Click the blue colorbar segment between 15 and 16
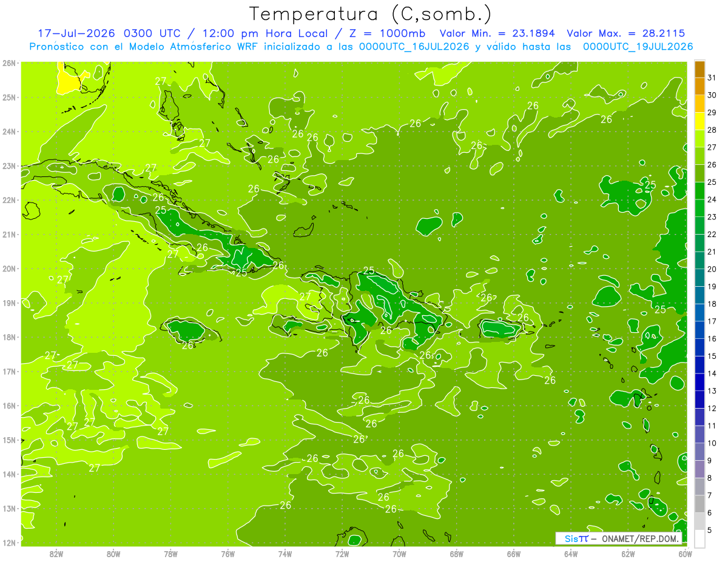The width and height of the screenshot is (728, 562). click(699, 347)
